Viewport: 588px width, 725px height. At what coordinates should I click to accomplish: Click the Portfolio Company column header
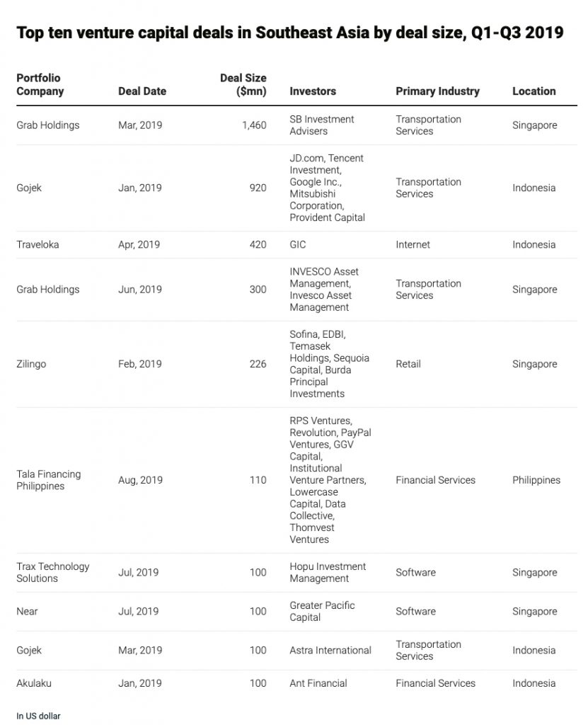[40, 85]
